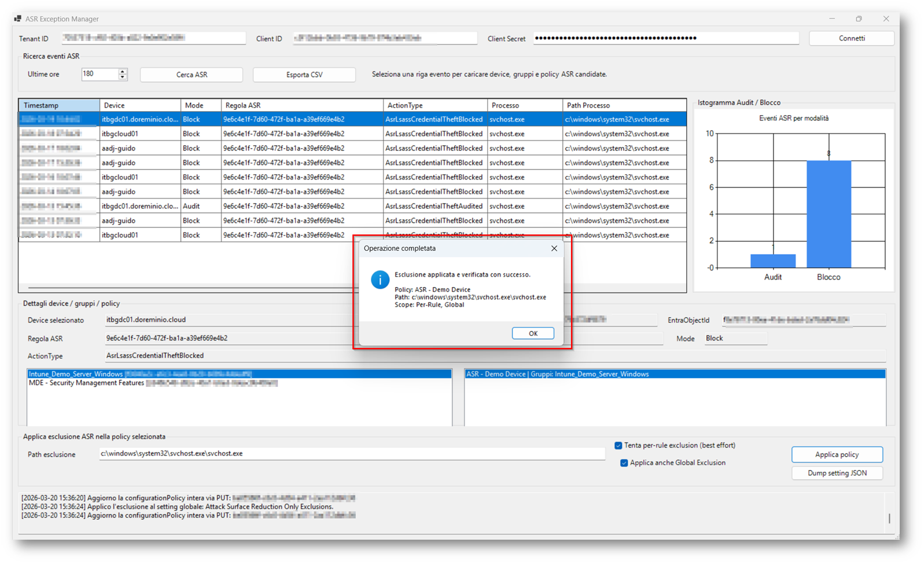
Task: Click the Applica policy button
Action: (x=837, y=455)
